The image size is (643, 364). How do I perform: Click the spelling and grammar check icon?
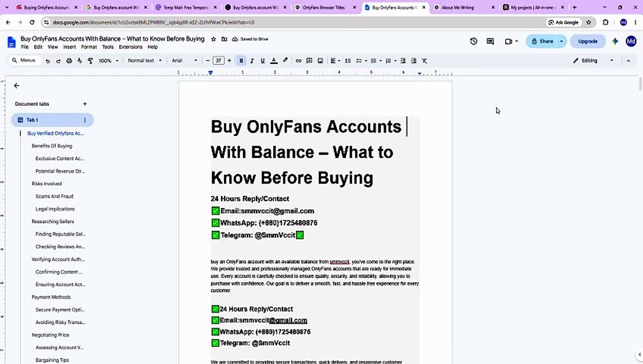[x=80, y=61]
